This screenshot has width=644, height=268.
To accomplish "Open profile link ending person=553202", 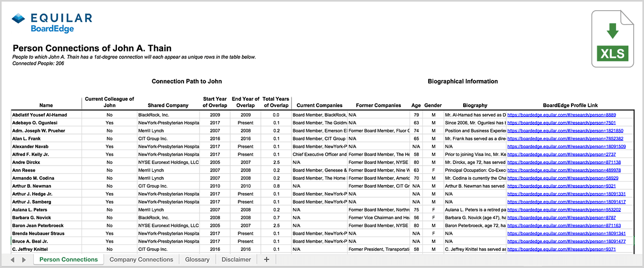I will [x=564, y=210].
